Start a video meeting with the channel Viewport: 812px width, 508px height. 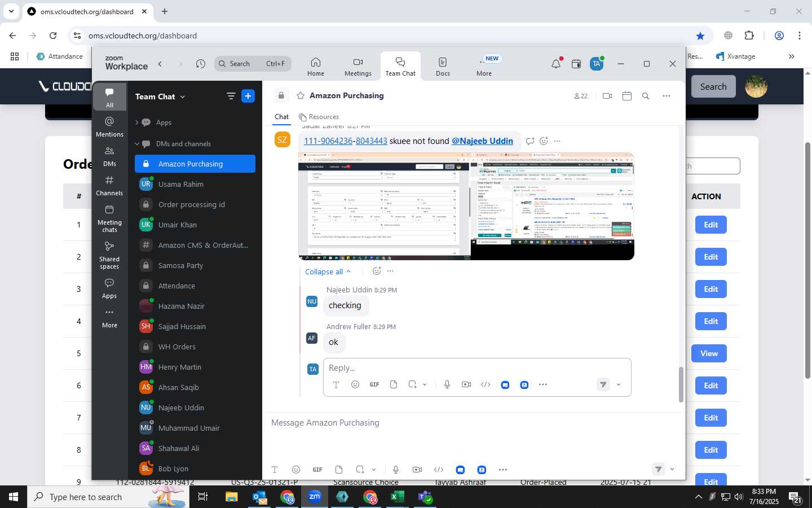tap(607, 96)
